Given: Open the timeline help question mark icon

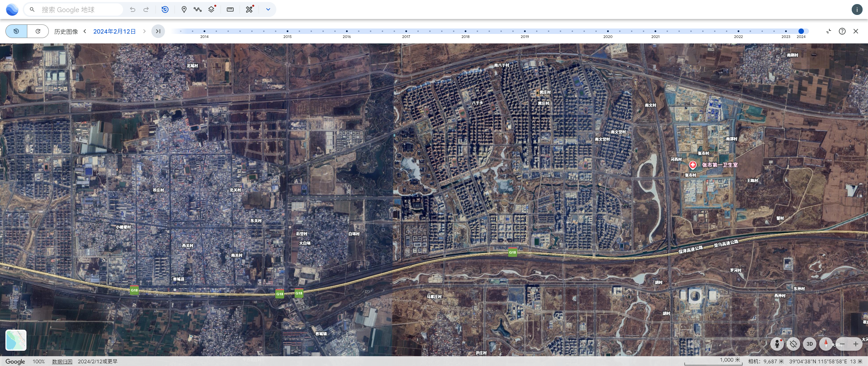Looking at the screenshot, I should [x=842, y=31].
